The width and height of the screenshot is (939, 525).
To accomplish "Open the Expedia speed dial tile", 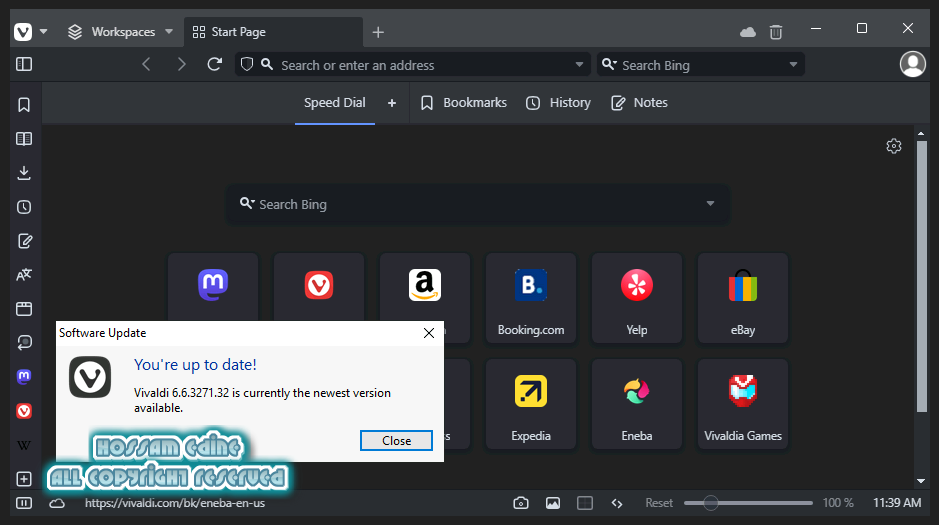I will click(x=531, y=404).
